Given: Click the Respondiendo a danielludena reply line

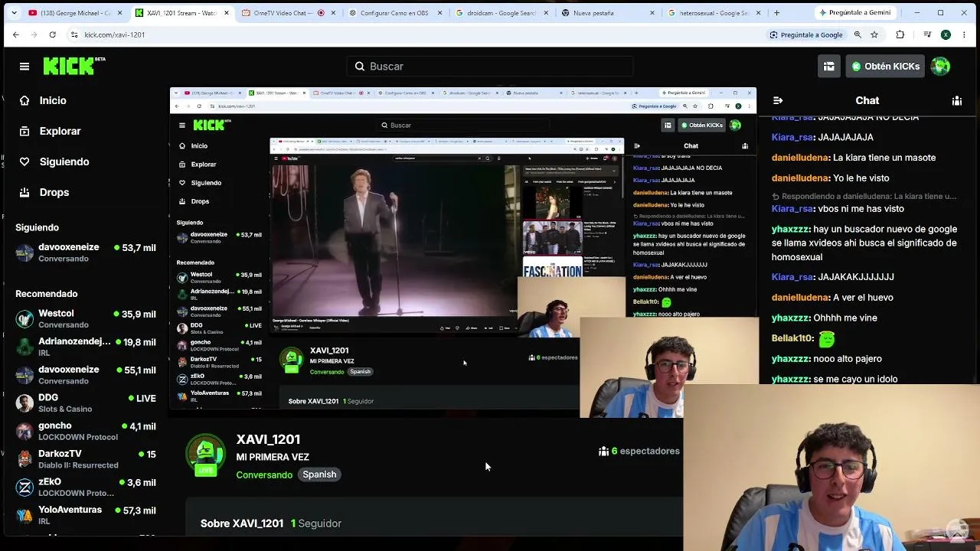Looking at the screenshot, I should point(865,196).
